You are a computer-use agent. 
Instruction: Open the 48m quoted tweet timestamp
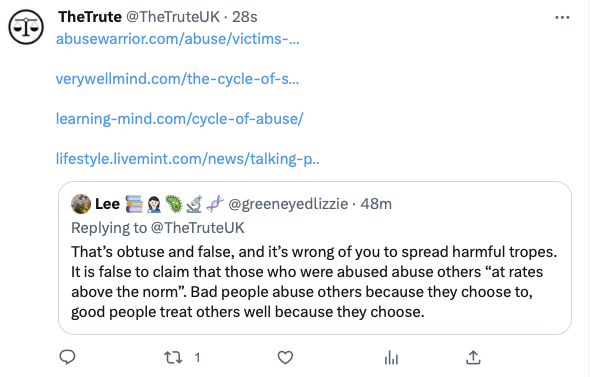[x=376, y=204]
